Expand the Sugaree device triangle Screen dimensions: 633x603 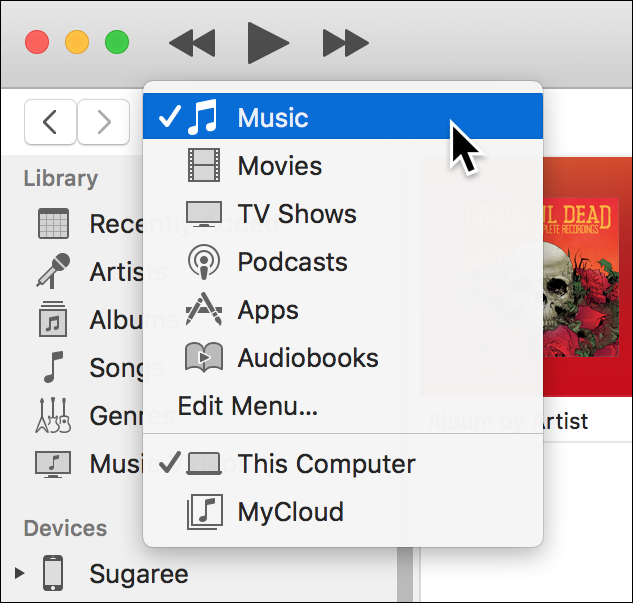(x=19, y=574)
